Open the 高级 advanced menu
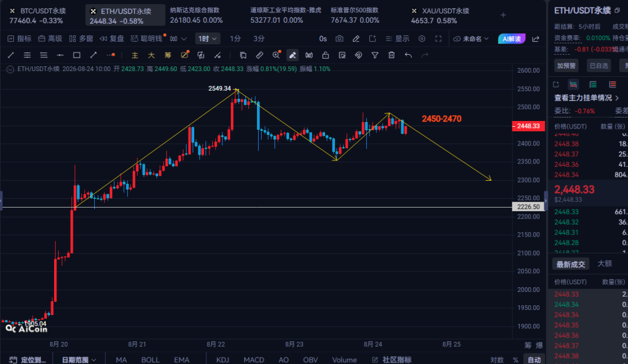The image size is (628, 364). tap(50, 38)
